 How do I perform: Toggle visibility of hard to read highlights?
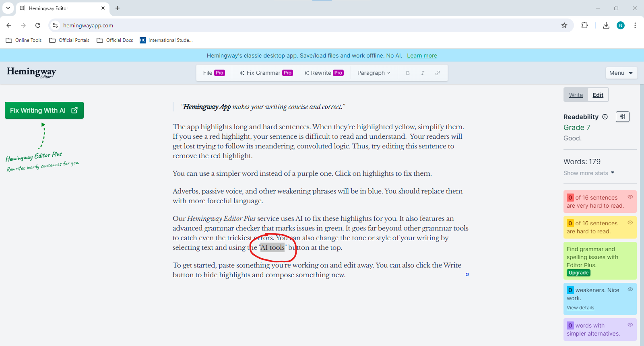pyautogui.click(x=630, y=222)
